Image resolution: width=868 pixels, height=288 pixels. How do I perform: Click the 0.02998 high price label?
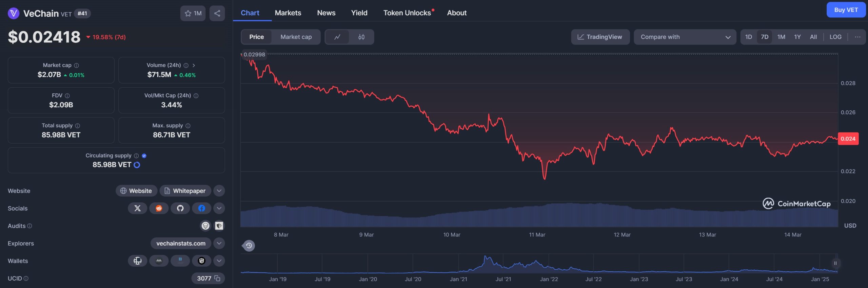[x=254, y=54]
